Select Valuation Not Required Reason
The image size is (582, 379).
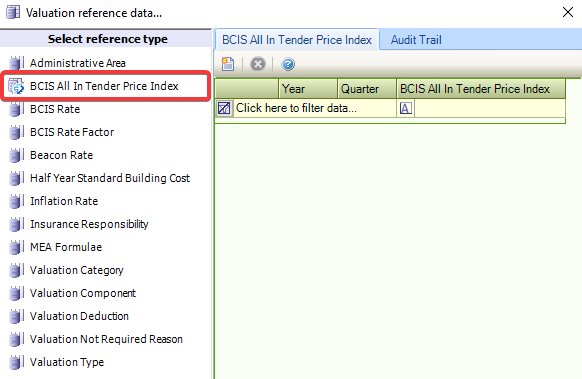click(106, 339)
